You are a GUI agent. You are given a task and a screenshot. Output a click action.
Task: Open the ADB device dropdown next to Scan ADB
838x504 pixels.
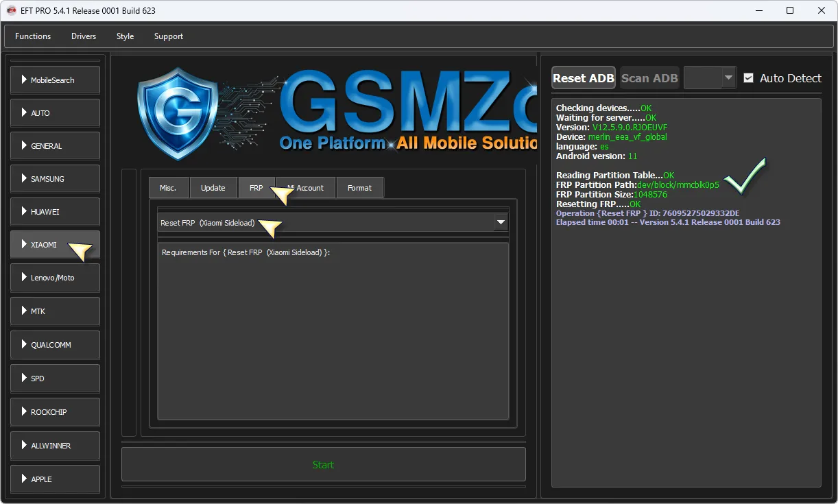710,78
